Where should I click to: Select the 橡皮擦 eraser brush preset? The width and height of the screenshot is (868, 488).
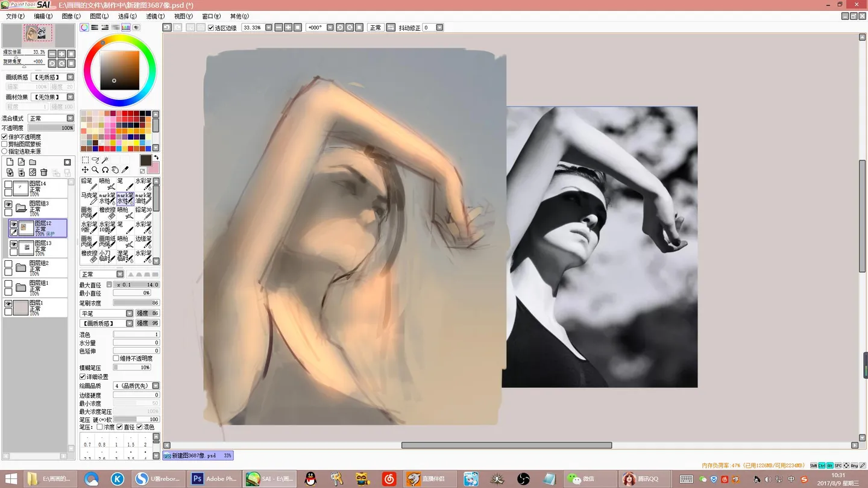pos(106,213)
